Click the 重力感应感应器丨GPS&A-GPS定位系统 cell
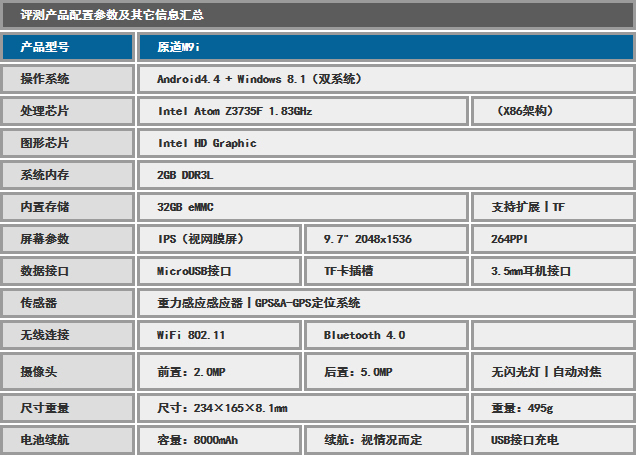 click(386, 303)
